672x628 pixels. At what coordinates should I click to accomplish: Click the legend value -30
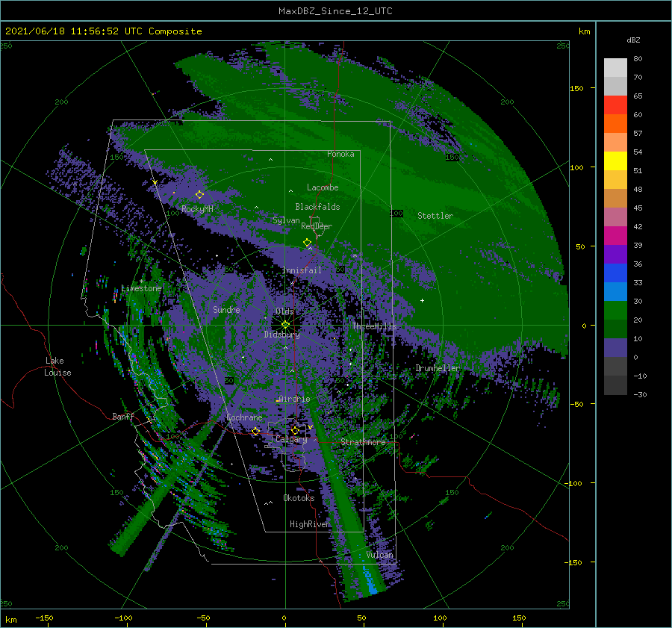tap(640, 394)
